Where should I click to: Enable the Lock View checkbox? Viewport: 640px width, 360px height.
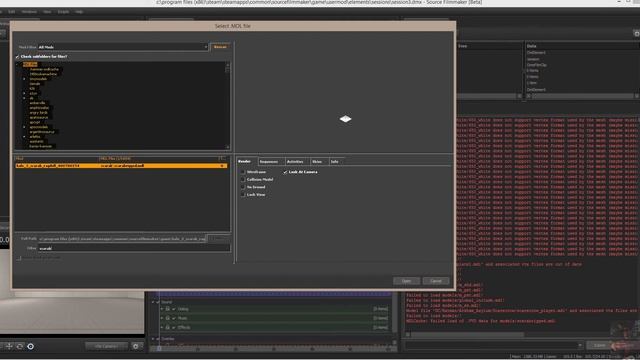[243, 195]
